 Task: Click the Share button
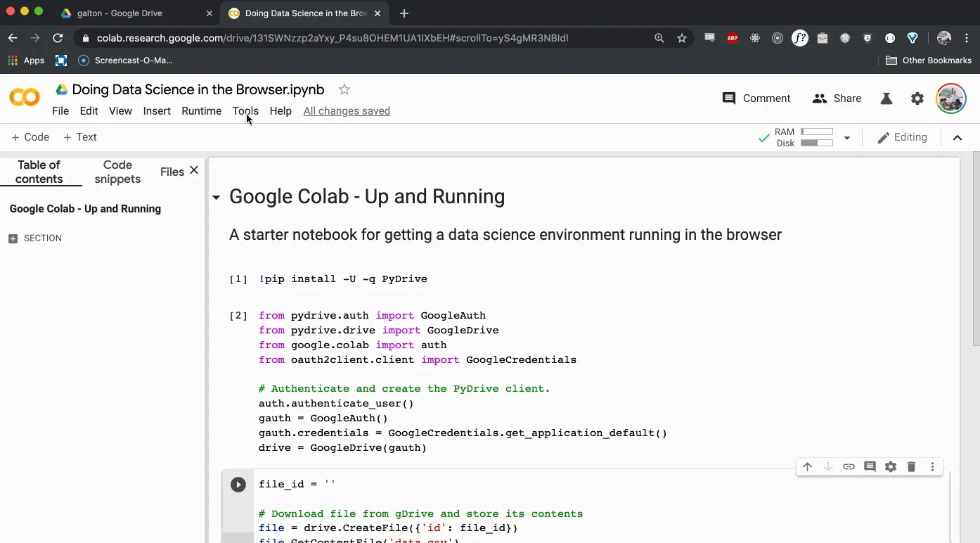[837, 98]
